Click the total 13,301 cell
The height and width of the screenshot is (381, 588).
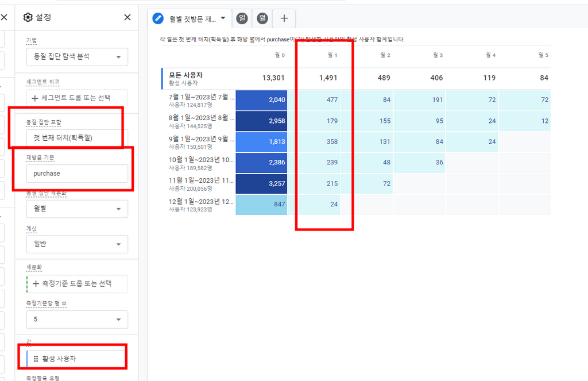[273, 78]
